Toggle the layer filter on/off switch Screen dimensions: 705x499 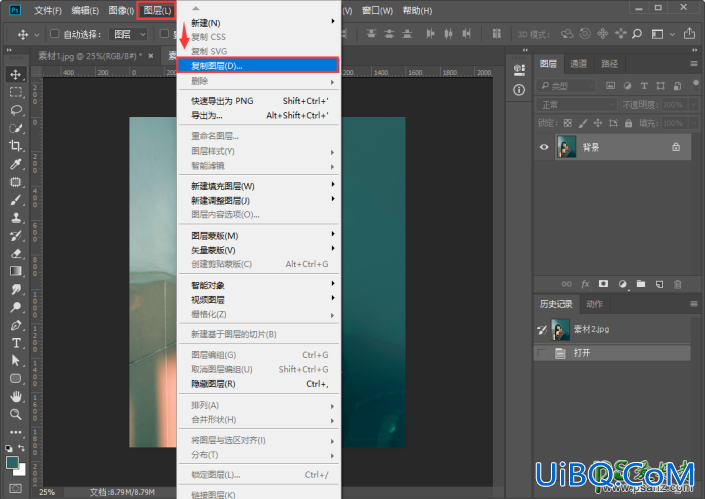click(x=696, y=85)
